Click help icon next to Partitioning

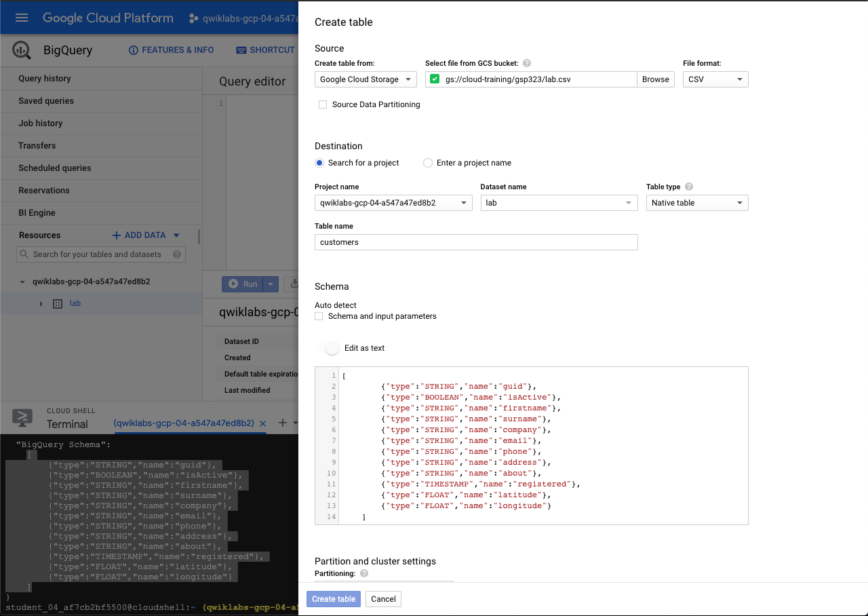coord(364,573)
